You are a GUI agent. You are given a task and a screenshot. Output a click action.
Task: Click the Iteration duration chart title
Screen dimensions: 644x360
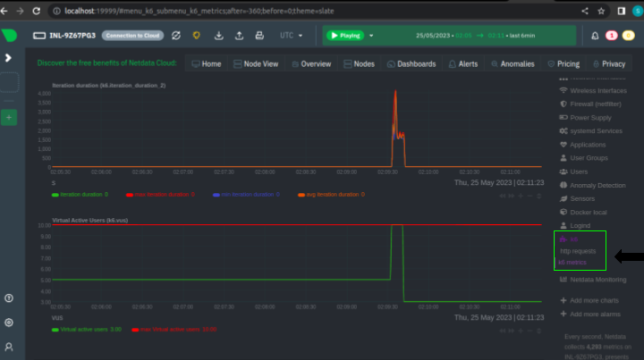click(x=109, y=85)
